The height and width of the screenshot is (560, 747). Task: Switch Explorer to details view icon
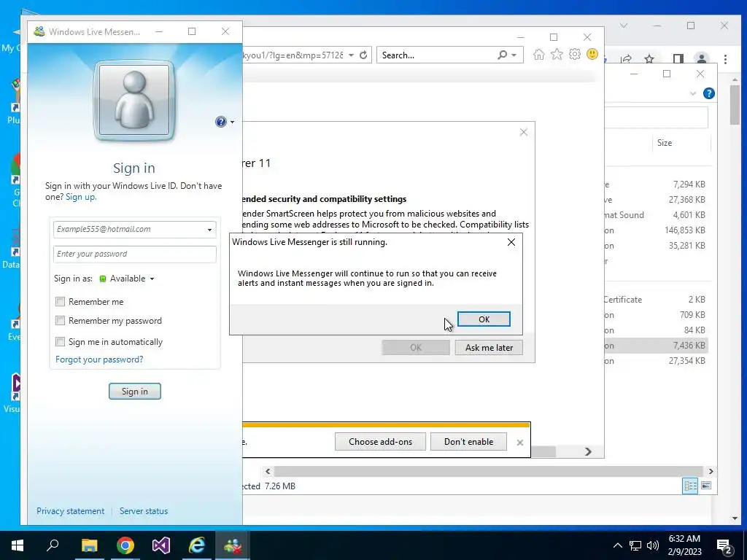690,486
